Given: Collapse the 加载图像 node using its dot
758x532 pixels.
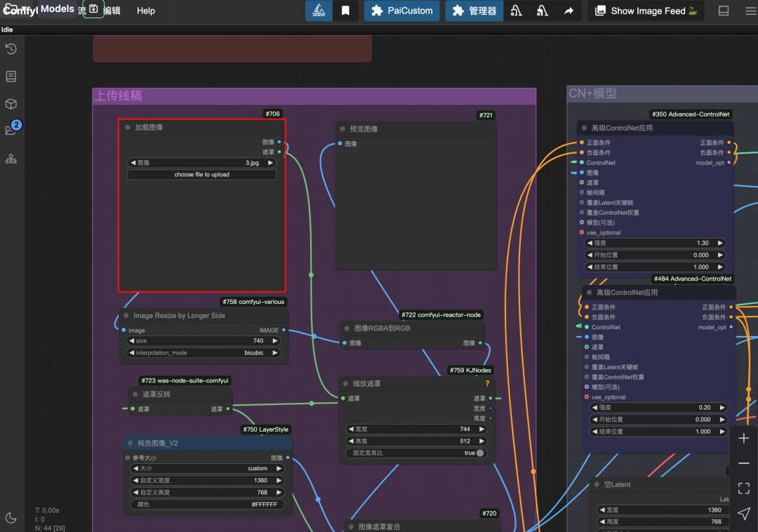Looking at the screenshot, I should pyautogui.click(x=128, y=128).
